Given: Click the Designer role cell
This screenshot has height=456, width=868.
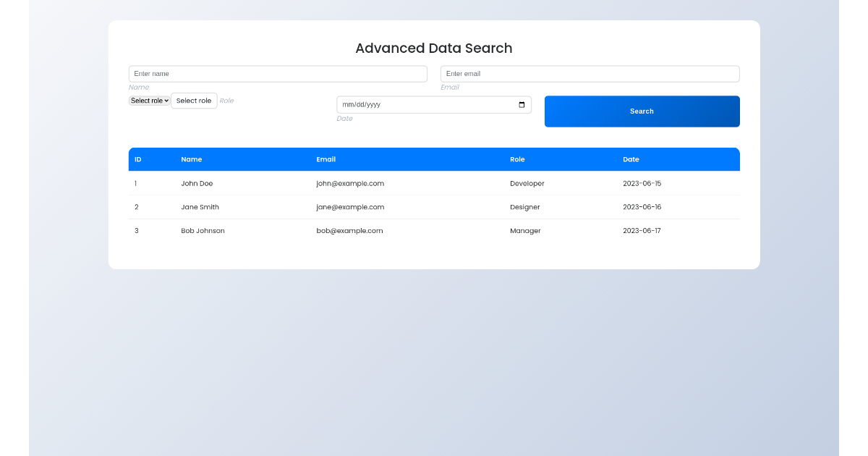Looking at the screenshot, I should tap(524, 207).
